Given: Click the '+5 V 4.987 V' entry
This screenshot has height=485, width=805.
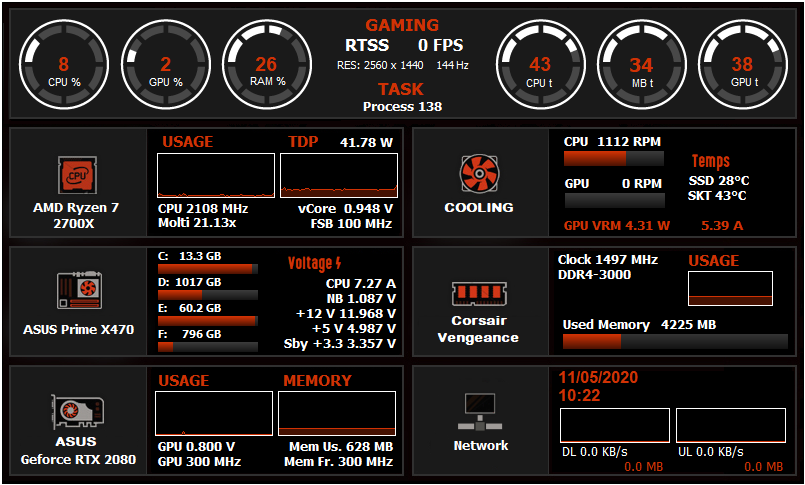Looking at the screenshot, I should tap(354, 328).
